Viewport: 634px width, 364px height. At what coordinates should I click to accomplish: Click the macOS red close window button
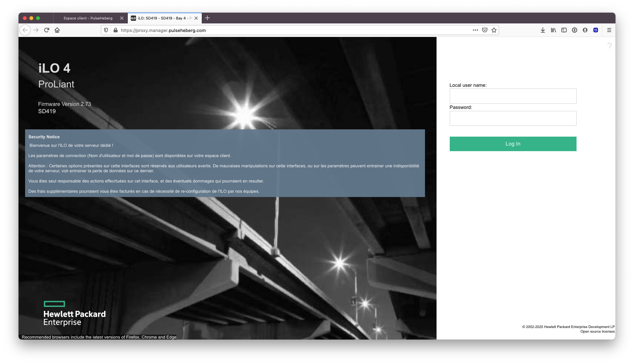pyautogui.click(x=25, y=18)
